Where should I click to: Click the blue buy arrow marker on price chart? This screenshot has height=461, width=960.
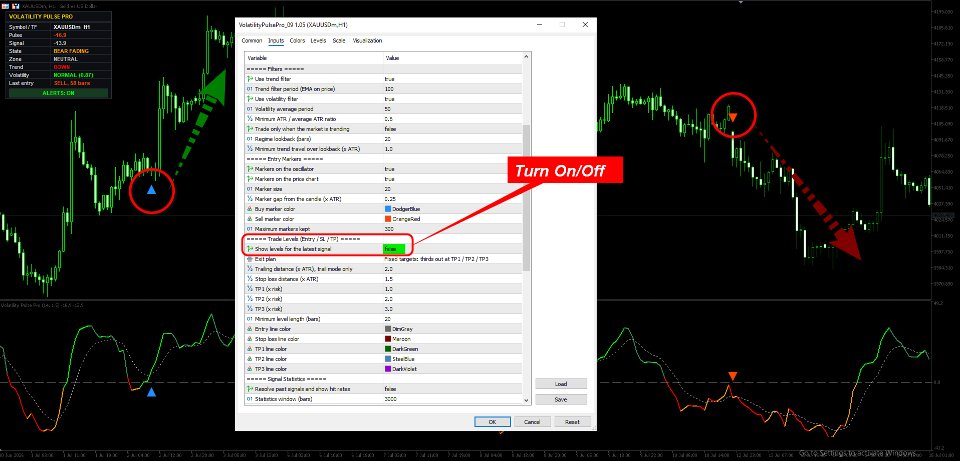pos(152,190)
